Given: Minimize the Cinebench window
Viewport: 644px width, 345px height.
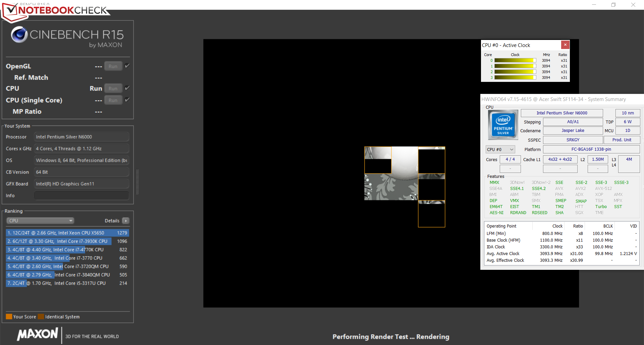Looking at the screenshot, I should pos(594,5).
